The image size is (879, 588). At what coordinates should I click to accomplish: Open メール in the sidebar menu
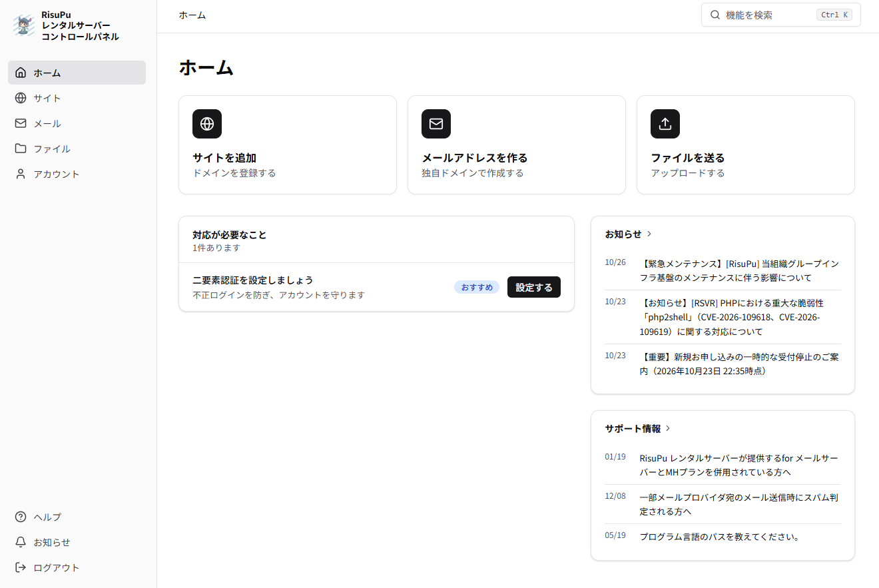[x=77, y=123]
